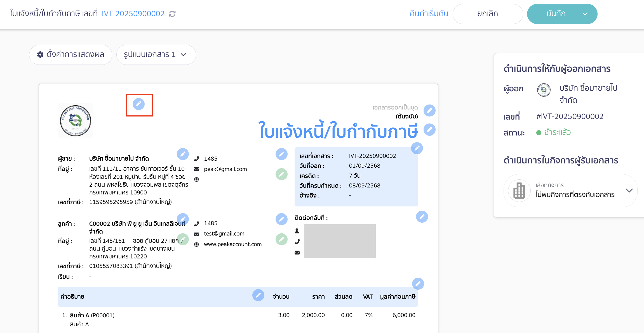Click คืนค่าเริ่มต้น reset link
This screenshot has height=333, width=644.
pos(429,13)
